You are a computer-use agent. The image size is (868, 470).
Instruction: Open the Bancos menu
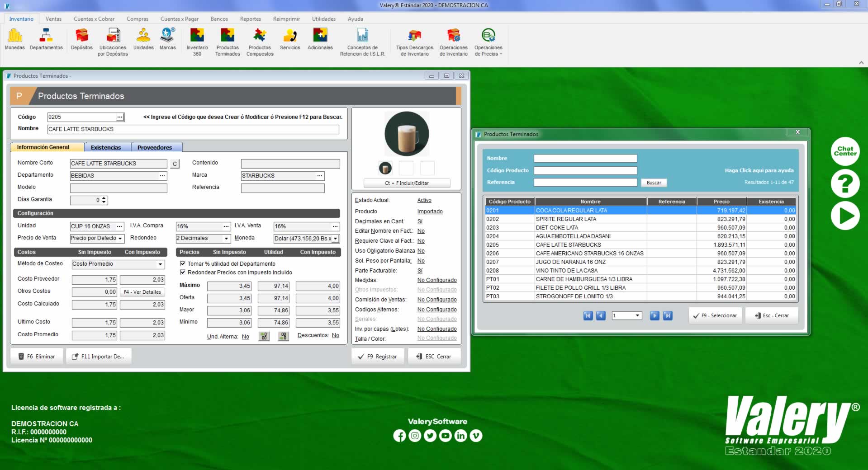pos(219,19)
